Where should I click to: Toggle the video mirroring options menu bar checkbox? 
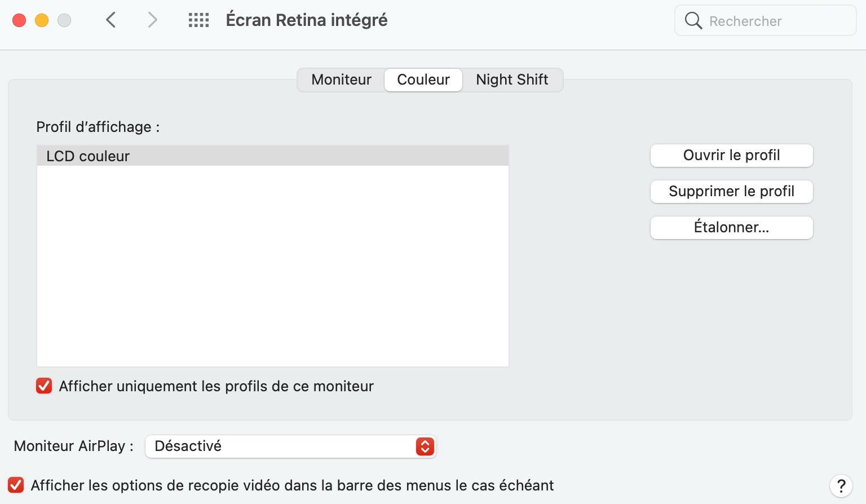coord(16,485)
